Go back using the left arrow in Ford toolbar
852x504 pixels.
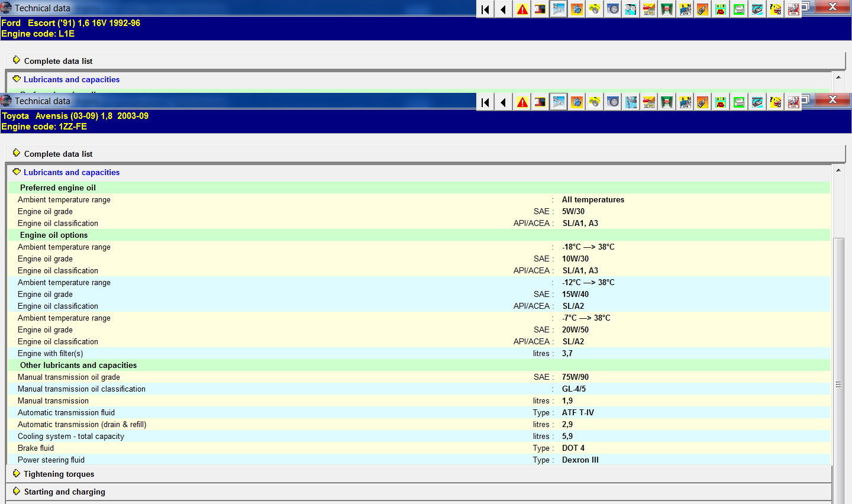click(504, 9)
